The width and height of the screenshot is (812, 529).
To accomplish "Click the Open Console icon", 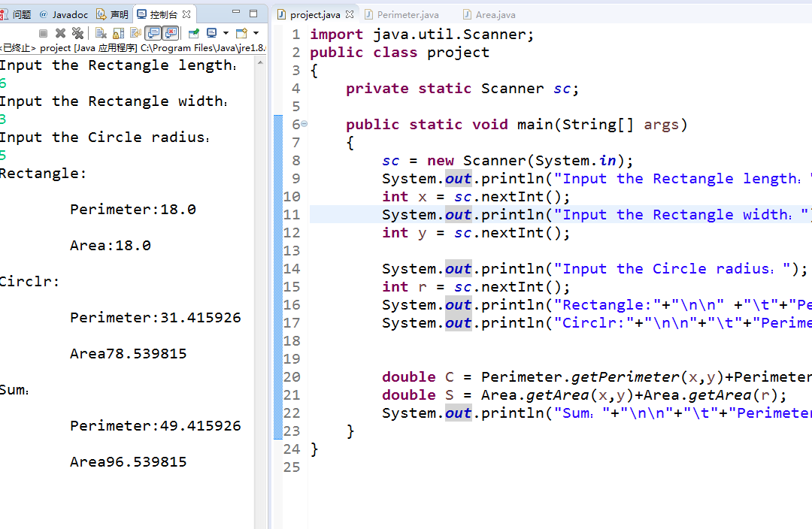I will click(x=241, y=34).
